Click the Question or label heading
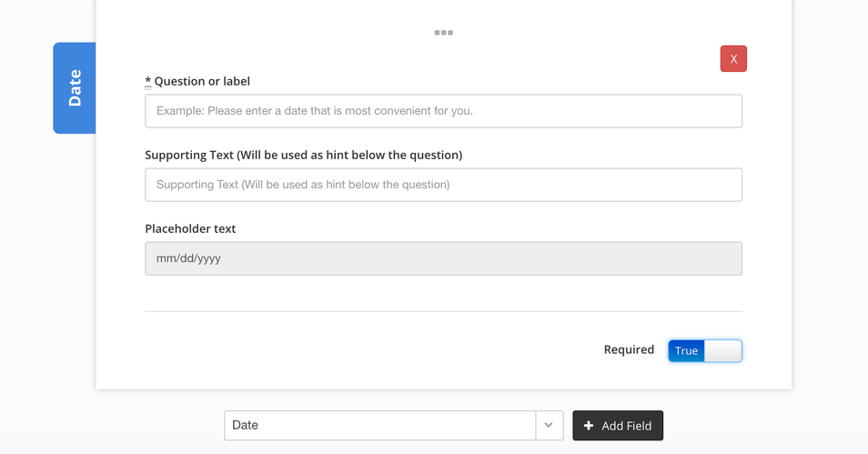Viewport: 868px width, 454px height. click(202, 81)
